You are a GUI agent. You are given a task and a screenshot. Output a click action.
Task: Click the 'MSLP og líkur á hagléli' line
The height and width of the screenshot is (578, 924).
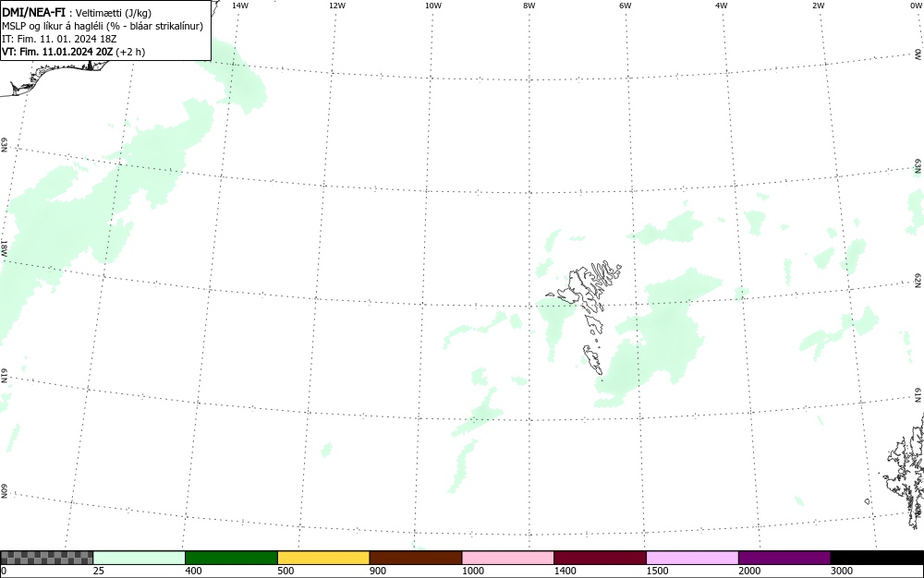click(x=103, y=27)
